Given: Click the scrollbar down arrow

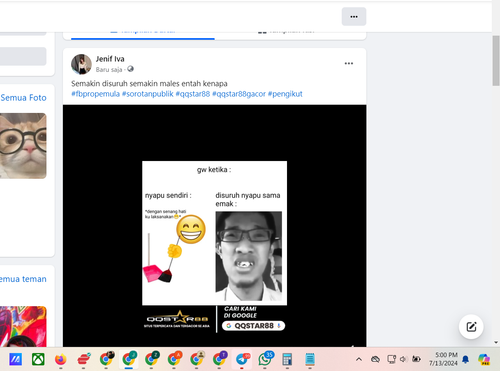Looking at the screenshot, I should (x=496, y=342).
